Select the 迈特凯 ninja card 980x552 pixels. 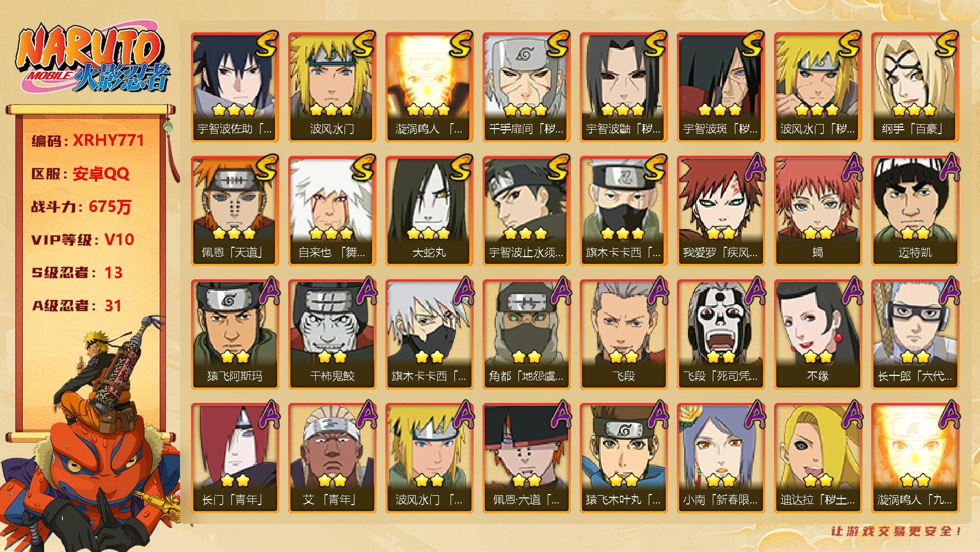(x=915, y=211)
